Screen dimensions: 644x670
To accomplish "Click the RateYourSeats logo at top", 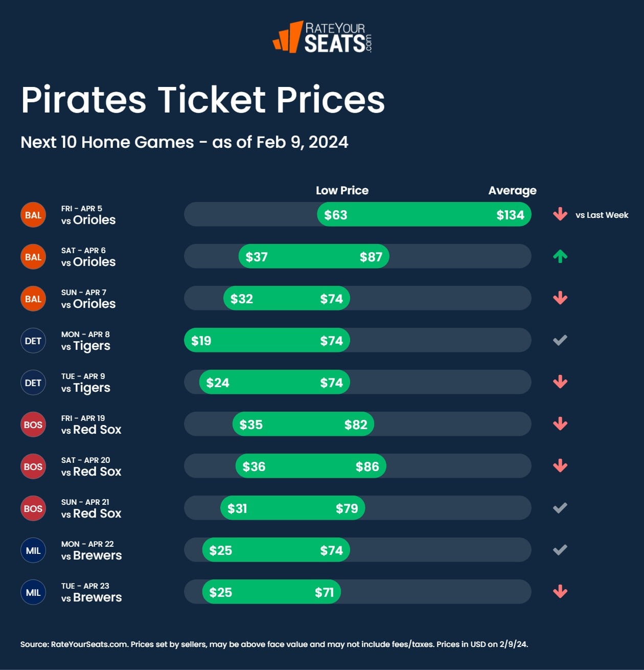I will [x=322, y=37].
